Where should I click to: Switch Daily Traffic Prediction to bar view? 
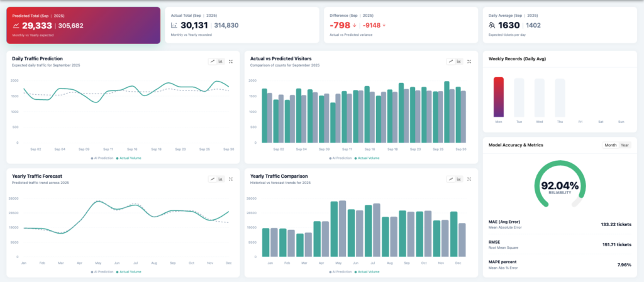221,62
